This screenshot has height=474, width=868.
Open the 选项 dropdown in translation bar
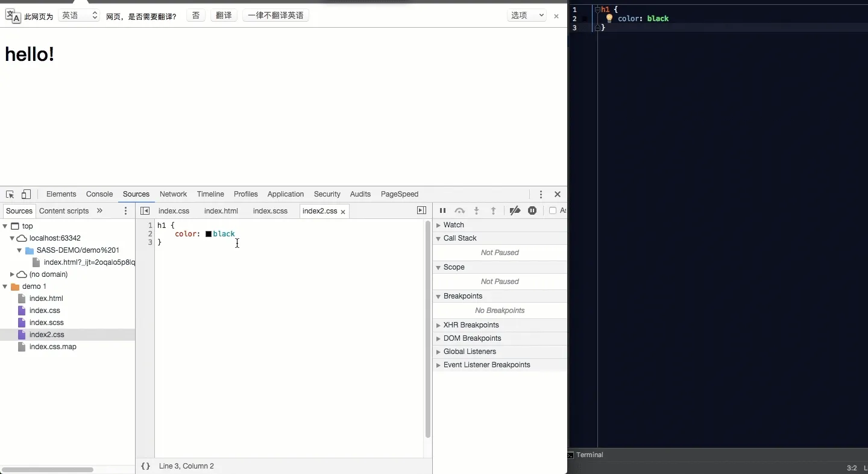pyautogui.click(x=527, y=15)
